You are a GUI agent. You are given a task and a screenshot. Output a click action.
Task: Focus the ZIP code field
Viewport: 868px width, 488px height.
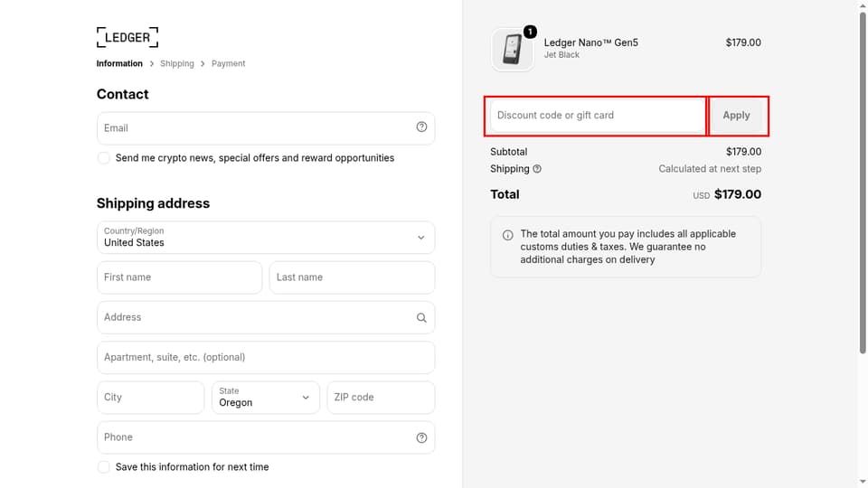point(381,398)
